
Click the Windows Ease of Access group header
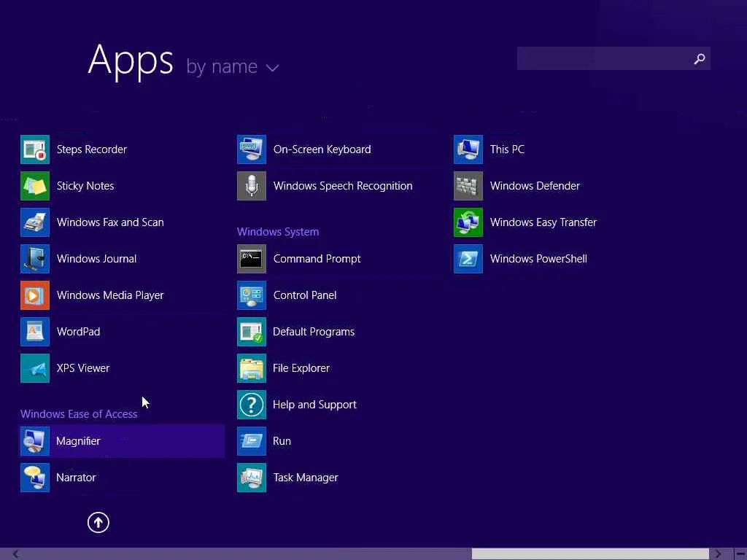pos(79,414)
